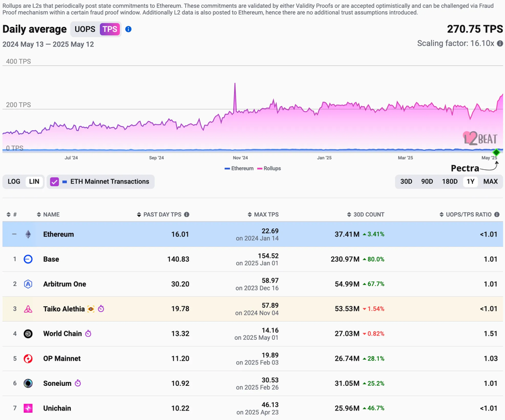The image size is (505, 420).
Task: Switch the metric to UOPS
Action: pyautogui.click(x=85, y=29)
